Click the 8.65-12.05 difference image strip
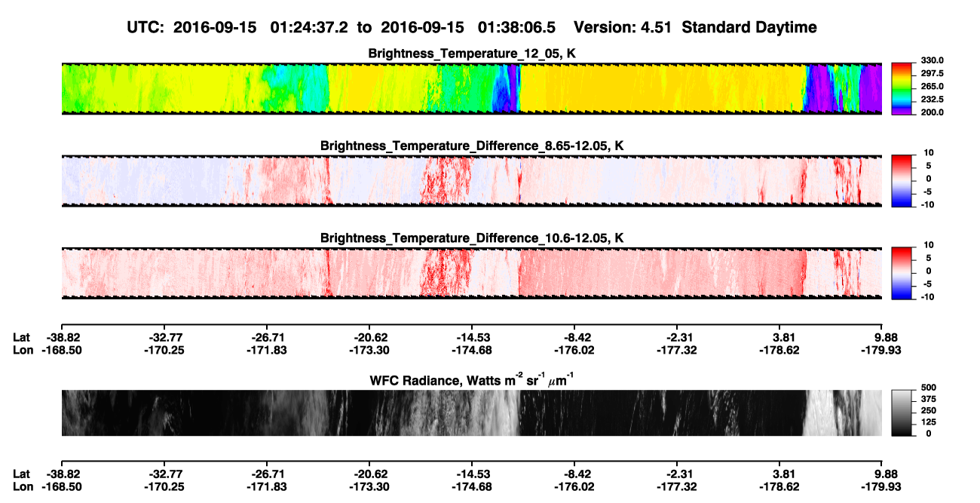 [472, 180]
